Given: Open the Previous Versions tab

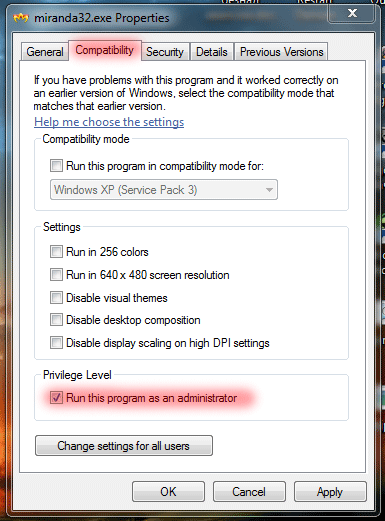Looking at the screenshot, I should coord(282,52).
